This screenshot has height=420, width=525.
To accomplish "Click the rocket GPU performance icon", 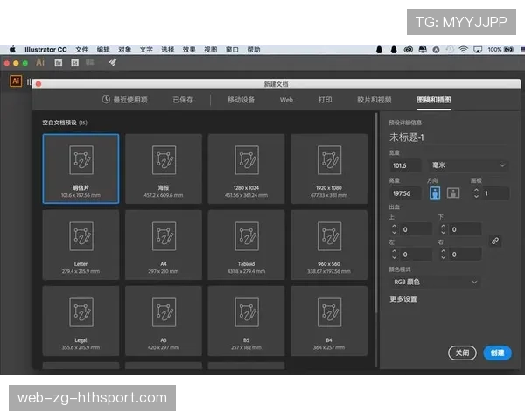I will (x=113, y=62).
